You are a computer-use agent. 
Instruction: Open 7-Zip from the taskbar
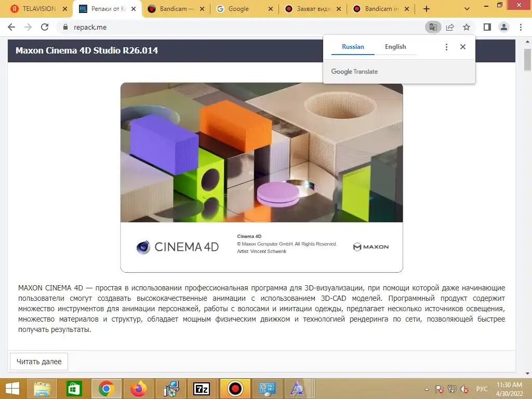click(x=202, y=389)
